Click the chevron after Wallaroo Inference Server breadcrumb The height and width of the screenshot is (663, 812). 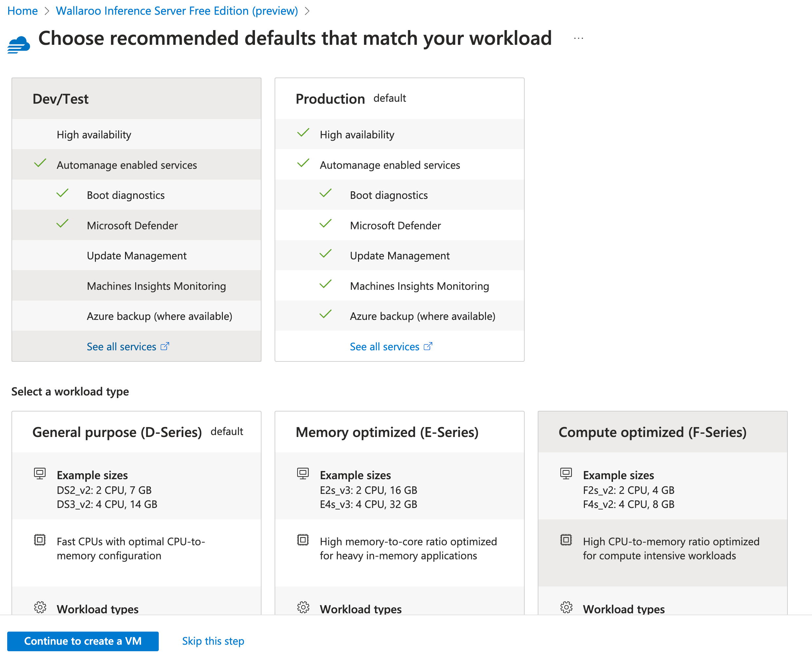(307, 11)
